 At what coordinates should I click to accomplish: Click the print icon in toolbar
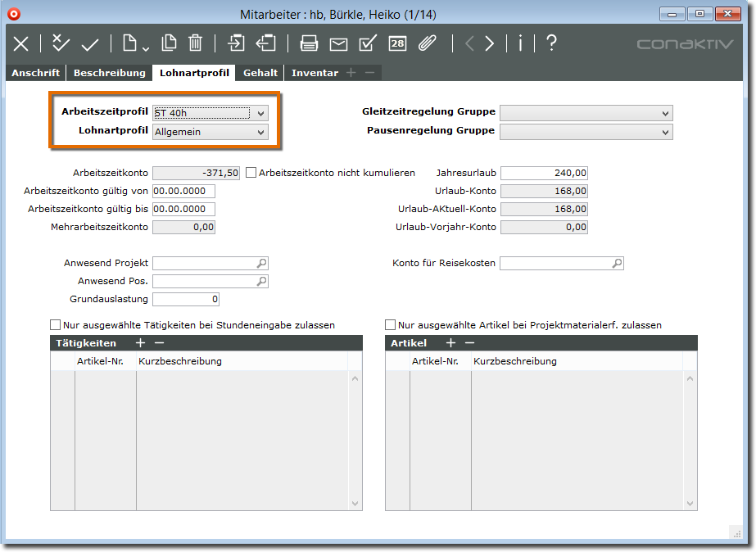(x=309, y=44)
